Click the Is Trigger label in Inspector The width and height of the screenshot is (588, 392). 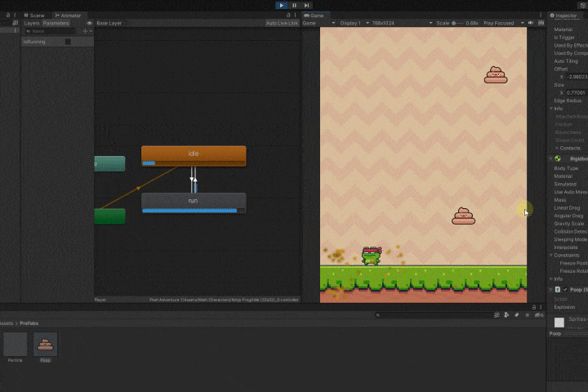[x=564, y=37]
